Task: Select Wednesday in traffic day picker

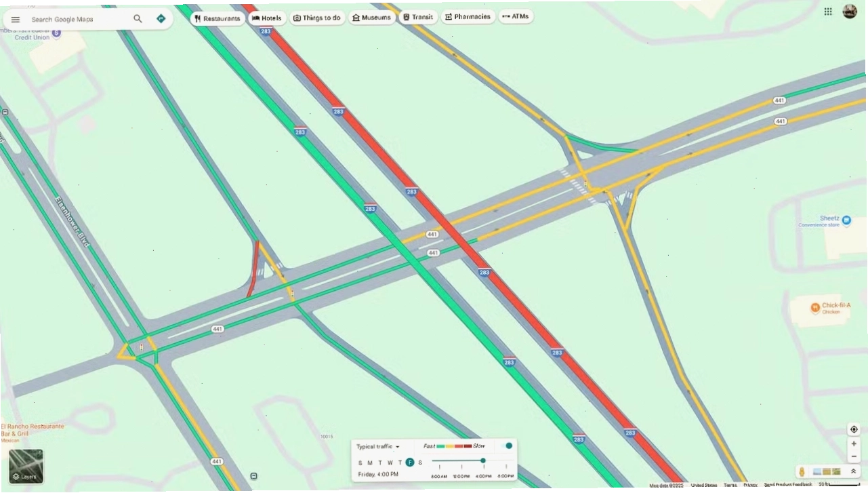Action: coord(390,462)
